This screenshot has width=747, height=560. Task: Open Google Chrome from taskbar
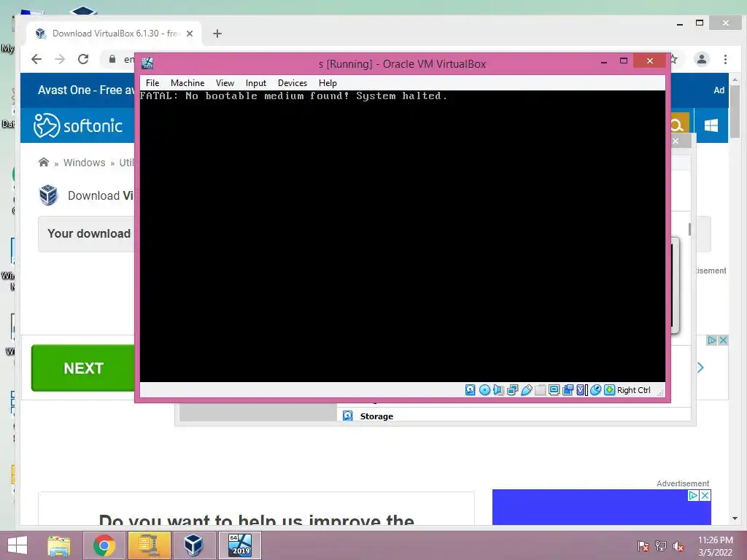click(104, 545)
